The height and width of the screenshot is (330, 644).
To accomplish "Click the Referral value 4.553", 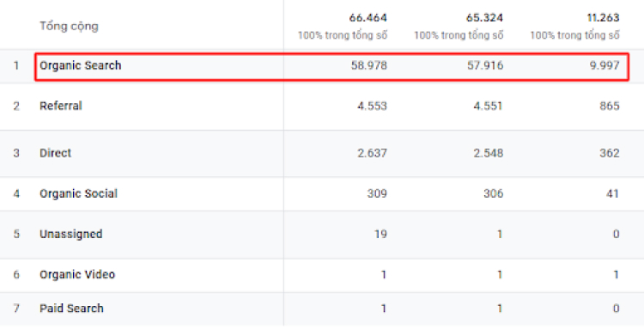I will click(372, 106).
